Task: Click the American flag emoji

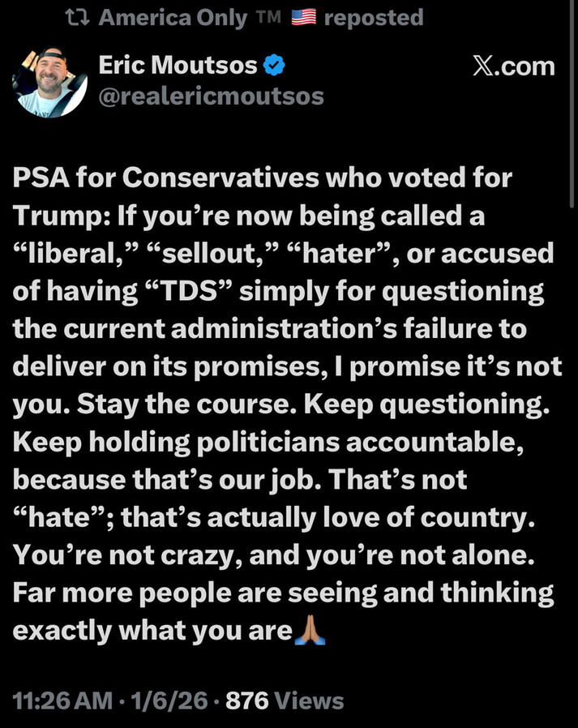Action: (303, 18)
